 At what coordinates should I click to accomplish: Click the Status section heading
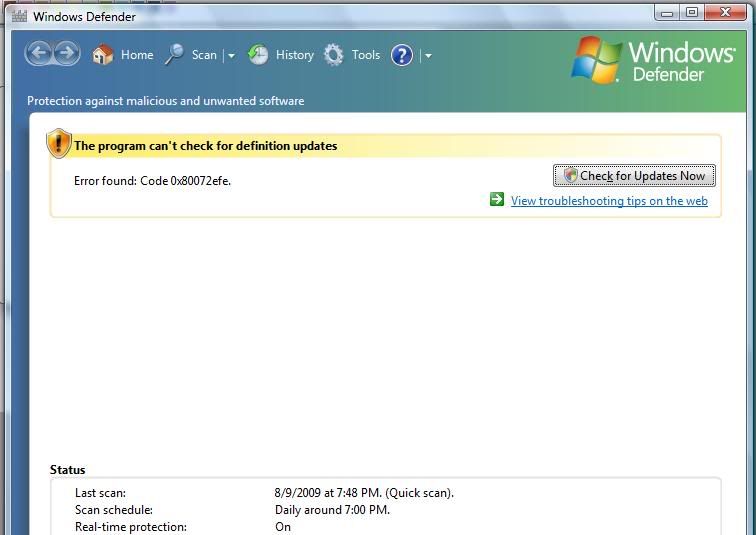68,470
